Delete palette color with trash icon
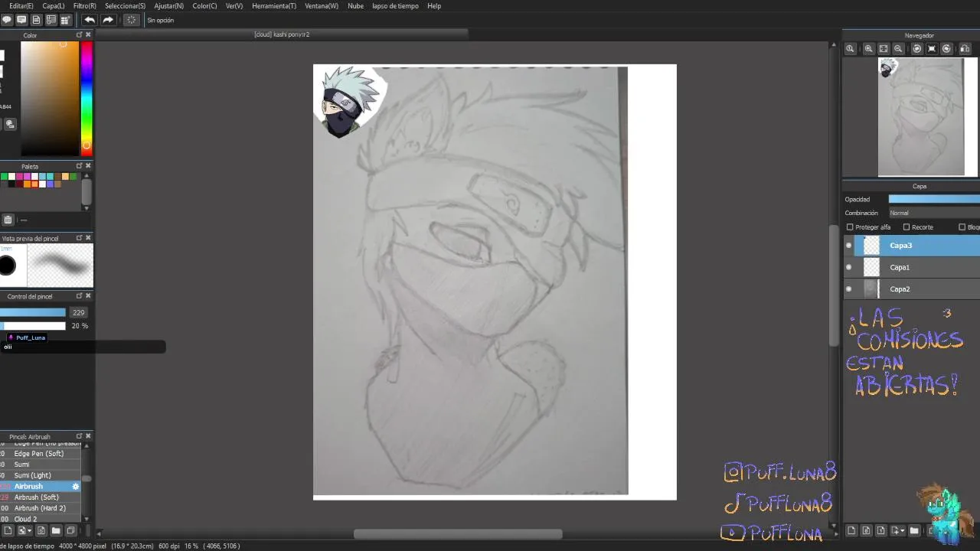 click(x=8, y=220)
